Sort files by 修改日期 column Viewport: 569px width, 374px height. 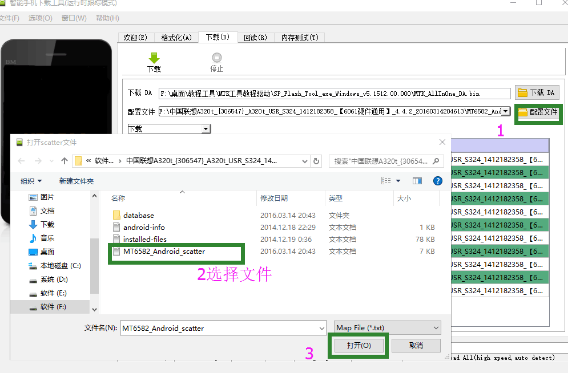(274, 198)
